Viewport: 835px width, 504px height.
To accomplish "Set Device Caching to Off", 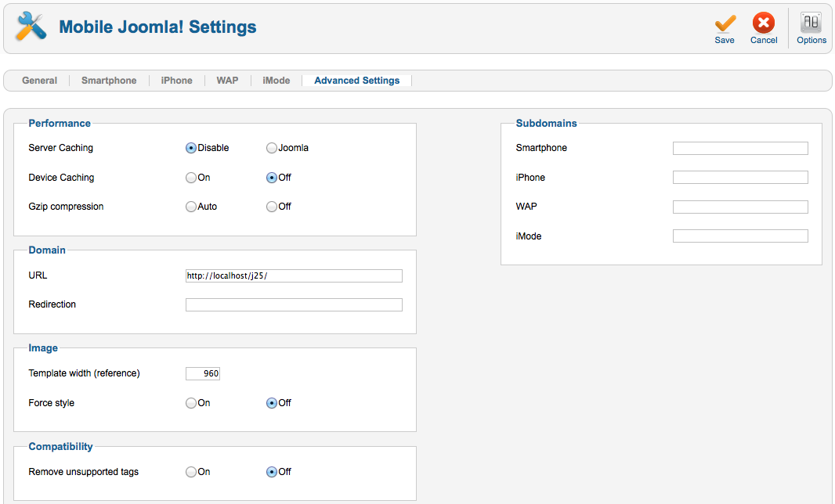I will [x=272, y=178].
